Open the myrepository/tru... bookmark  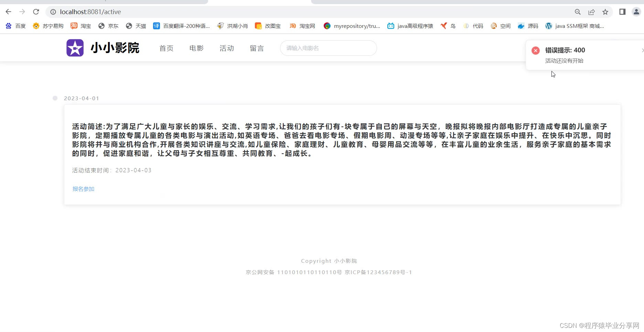coord(352,26)
